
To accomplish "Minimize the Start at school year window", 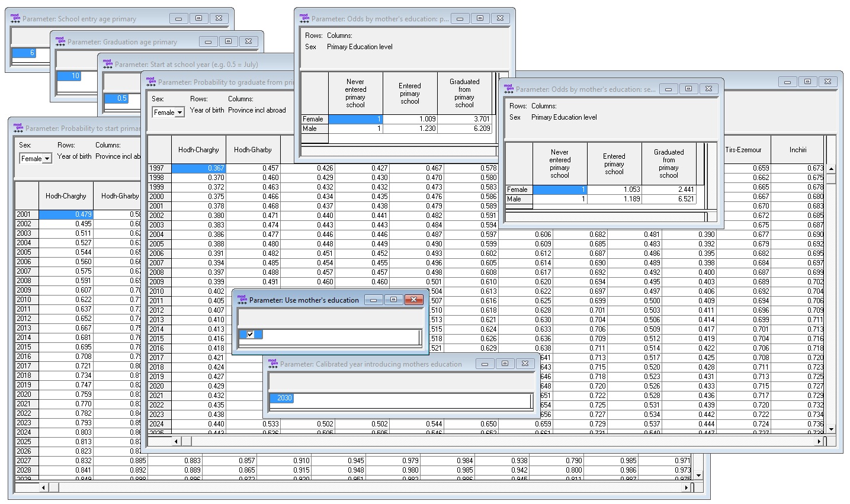I will pos(255,64).
